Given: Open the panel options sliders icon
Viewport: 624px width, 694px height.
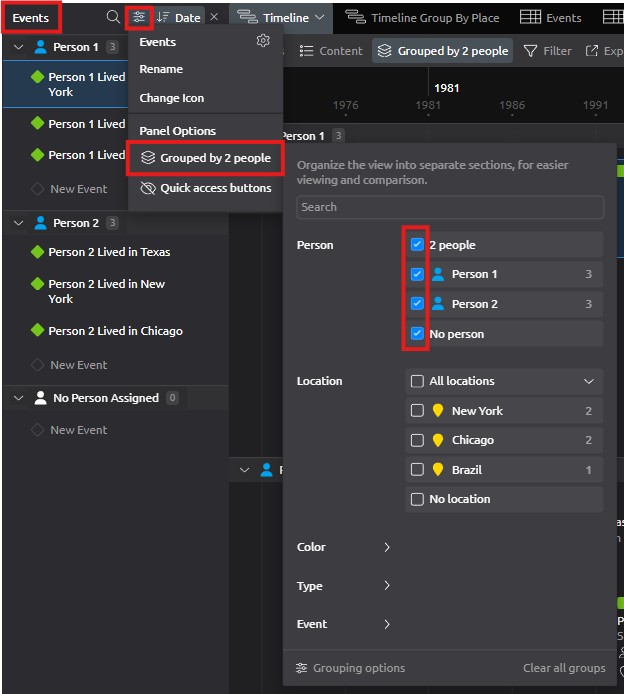Looking at the screenshot, I should pos(139,17).
